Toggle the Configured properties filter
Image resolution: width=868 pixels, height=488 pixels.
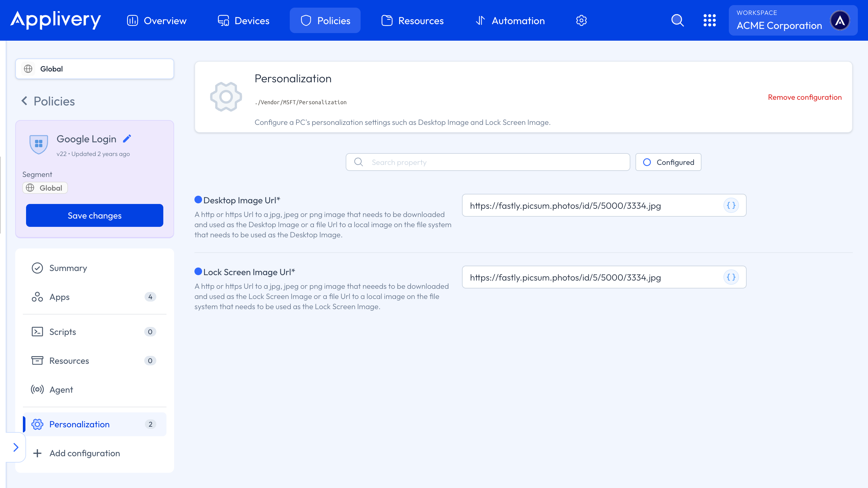point(668,162)
